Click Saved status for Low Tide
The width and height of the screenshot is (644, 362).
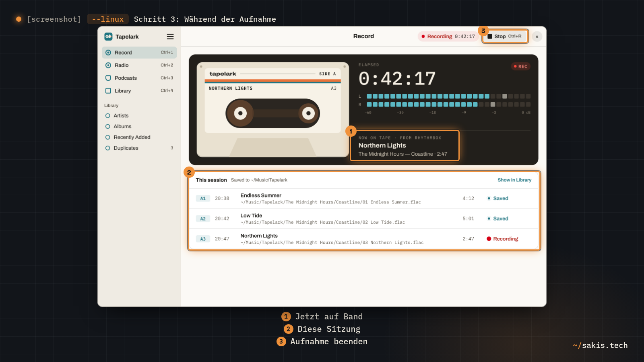498,219
